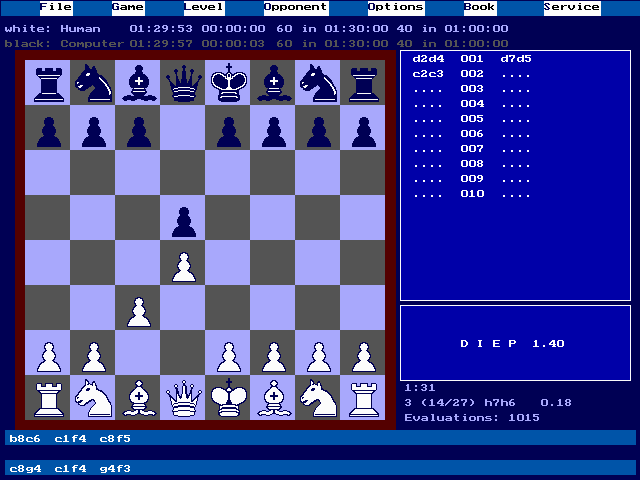The width and height of the screenshot is (640, 480).
Task: Select the black bishop on c8
Action: [x=139, y=84]
